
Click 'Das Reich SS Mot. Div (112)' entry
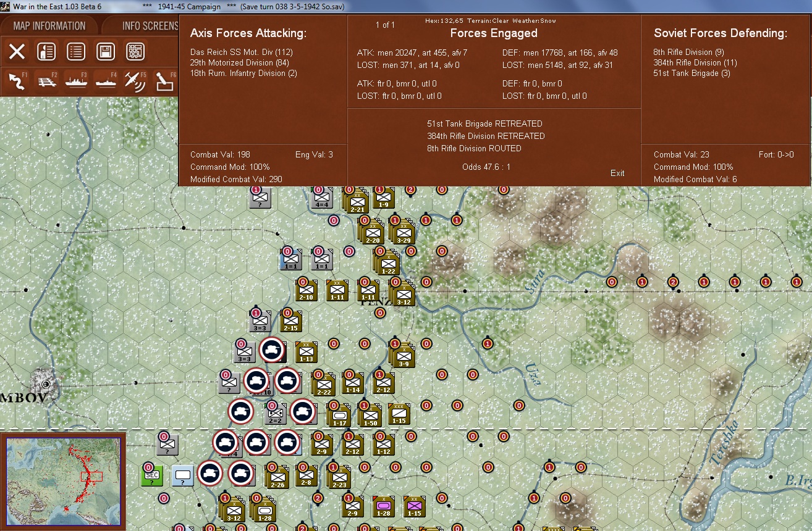tap(241, 52)
